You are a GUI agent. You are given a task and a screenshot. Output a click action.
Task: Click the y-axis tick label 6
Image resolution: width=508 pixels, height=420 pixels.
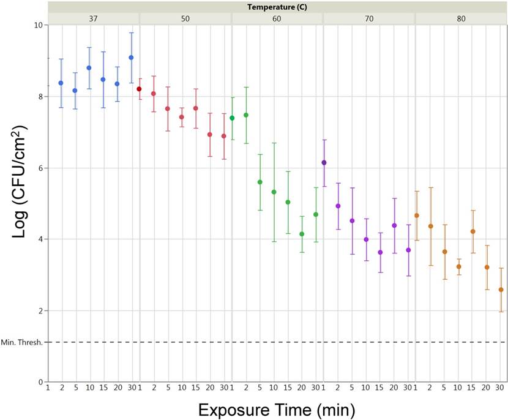pyautogui.click(x=41, y=168)
